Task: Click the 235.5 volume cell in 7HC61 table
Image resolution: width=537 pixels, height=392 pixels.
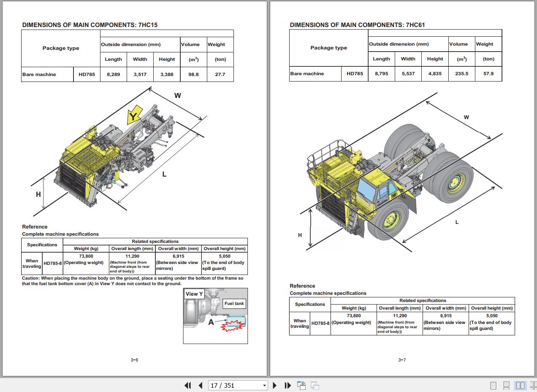Action: click(461, 73)
